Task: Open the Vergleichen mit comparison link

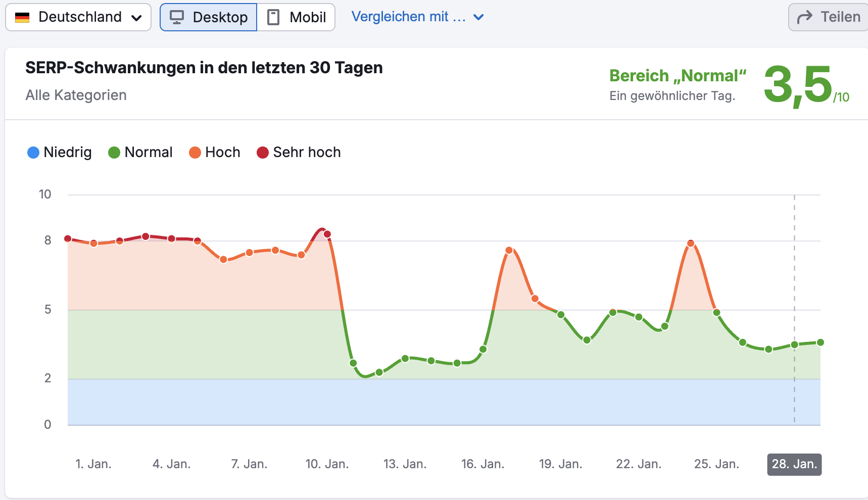Action: point(410,17)
